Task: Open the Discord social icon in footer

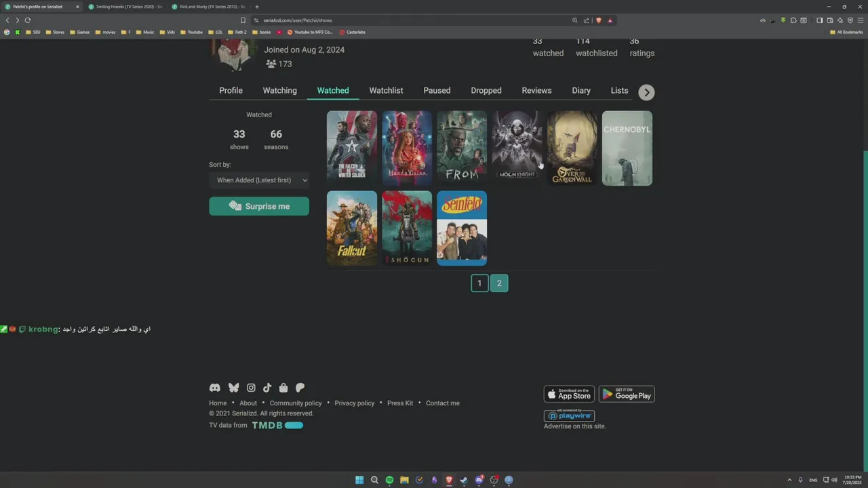Action: tap(214, 388)
